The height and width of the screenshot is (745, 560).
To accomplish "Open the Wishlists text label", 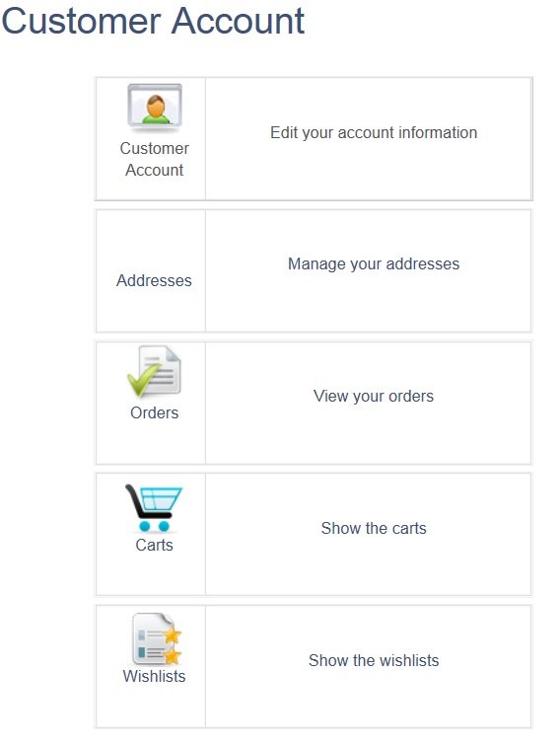I will pyautogui.click(x=154, y=676).
